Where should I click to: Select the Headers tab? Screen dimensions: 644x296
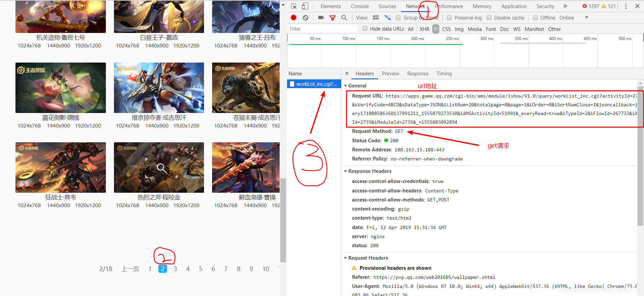coord(365,74)
